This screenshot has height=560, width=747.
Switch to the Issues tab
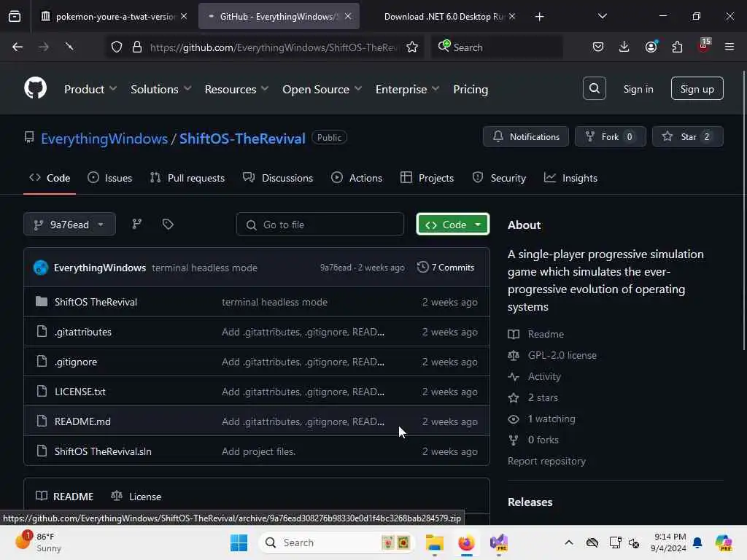pyautogui.click(x=110, y=178)
